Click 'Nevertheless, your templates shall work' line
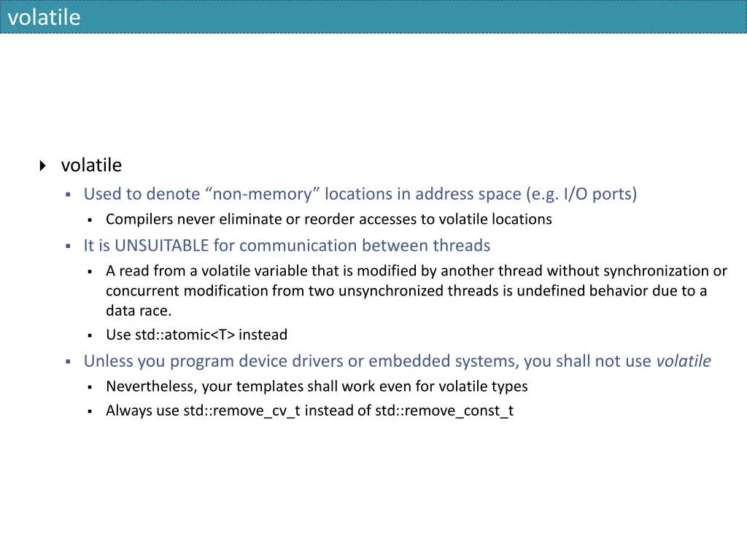This screenshot has width=747, height=560. click(317, 386)
